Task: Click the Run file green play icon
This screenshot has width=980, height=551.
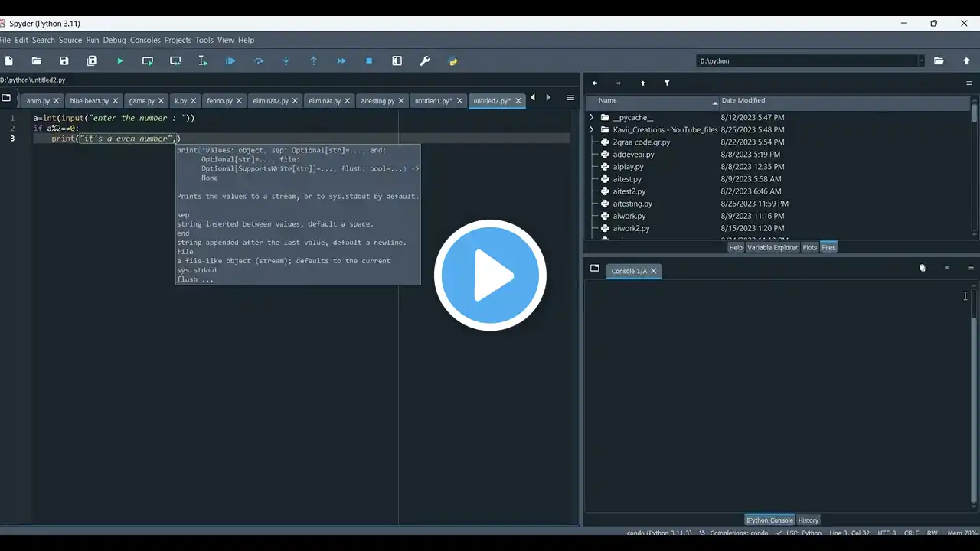Action: tap(119, 61)
